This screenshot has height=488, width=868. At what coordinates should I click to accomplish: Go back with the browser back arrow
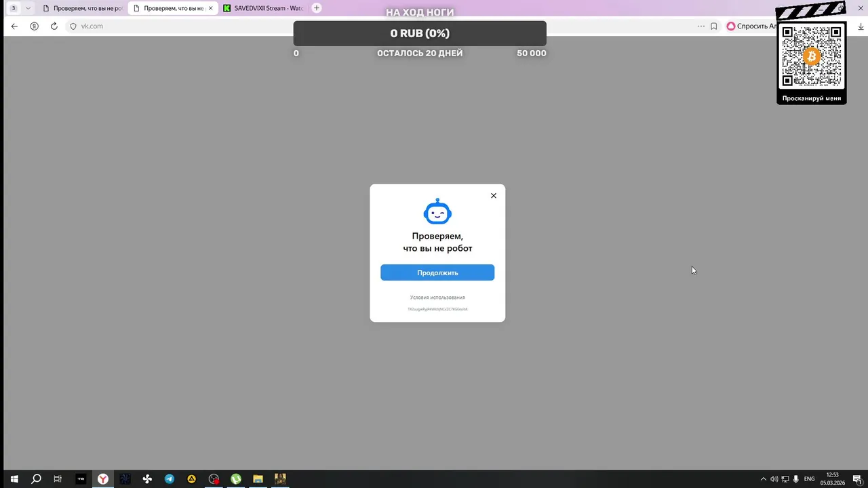[15, 26]
